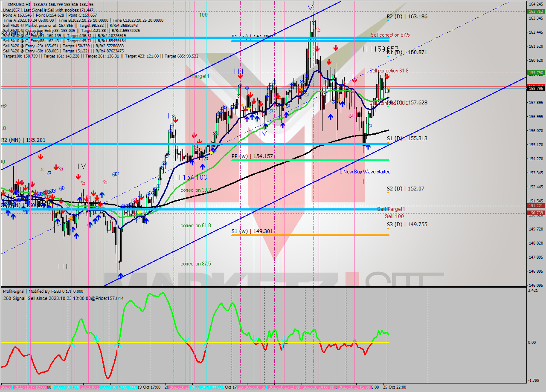Select the red 150.739 price tag
Image resolution: width=546 pixels, height=392 pixels.
click(x=535, y=213)
